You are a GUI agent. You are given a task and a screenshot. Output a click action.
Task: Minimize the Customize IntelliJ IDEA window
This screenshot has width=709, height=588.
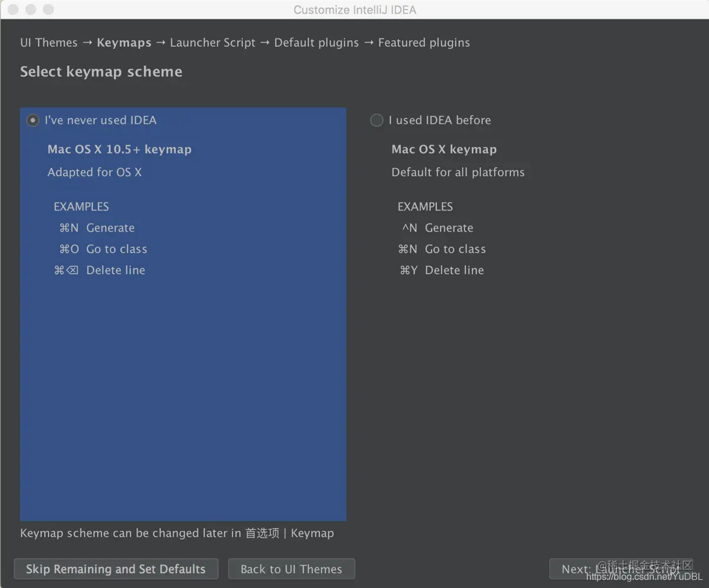click(x=31, y=9)
